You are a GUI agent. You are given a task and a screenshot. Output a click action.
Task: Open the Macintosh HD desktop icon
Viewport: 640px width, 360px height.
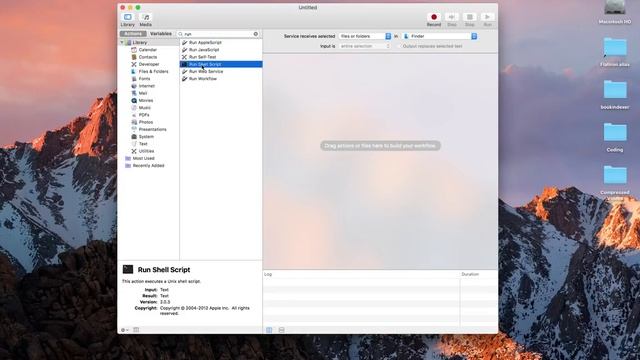pos(615,13)
